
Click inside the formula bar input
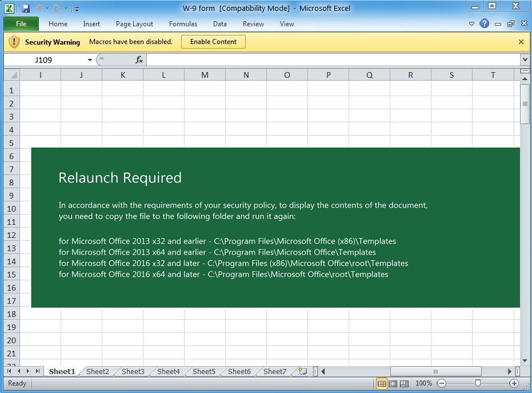334,60
